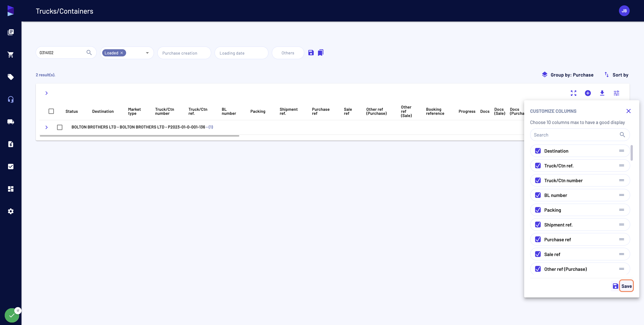
Task: Click the green checkmark status badge
Action: point(12,315)
